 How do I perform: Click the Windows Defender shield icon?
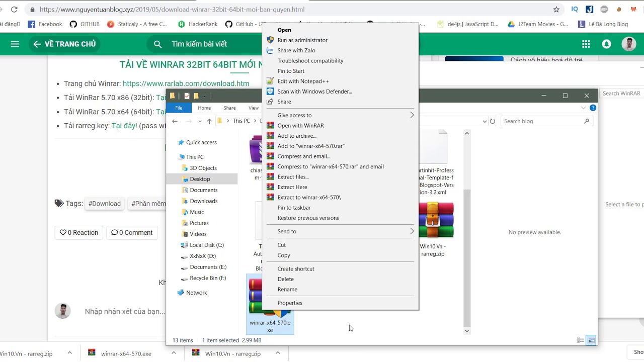pos(270,92)
